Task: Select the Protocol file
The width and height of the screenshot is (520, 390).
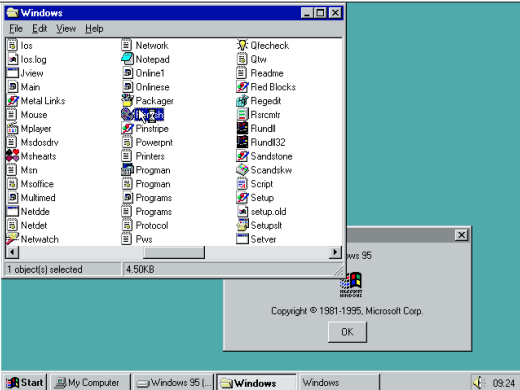Action: [x=145, y=225]
